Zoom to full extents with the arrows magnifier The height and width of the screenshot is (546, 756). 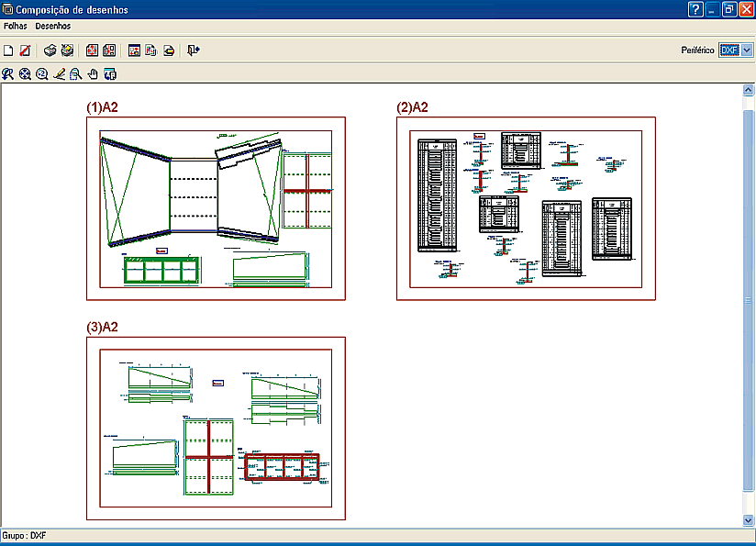click(25, 73)
